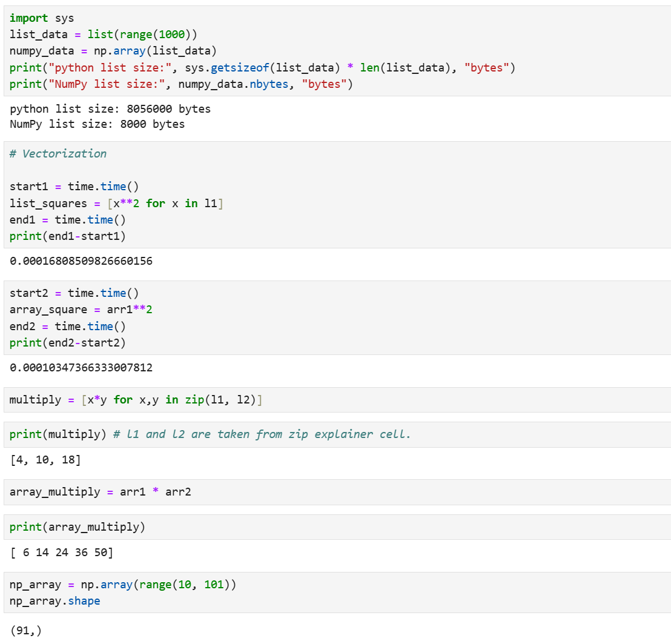Viewport: 671px width, 644px height.
Task: Place cursor on the list_squares comprehension line
Action: (116, 204)
